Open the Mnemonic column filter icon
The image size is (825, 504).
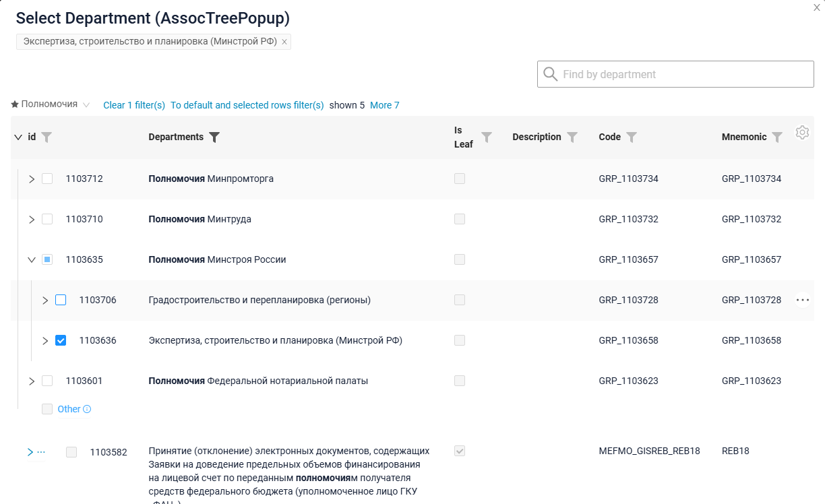[777, 137]
